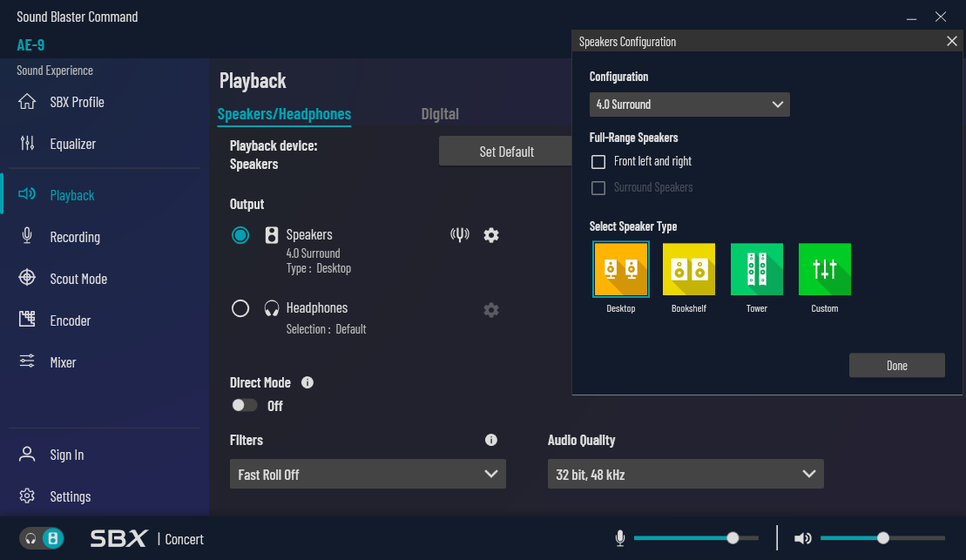Click the info icon next to Direct Mode
The height and width of the screenshot is (560, 966).
click(307, 382)
